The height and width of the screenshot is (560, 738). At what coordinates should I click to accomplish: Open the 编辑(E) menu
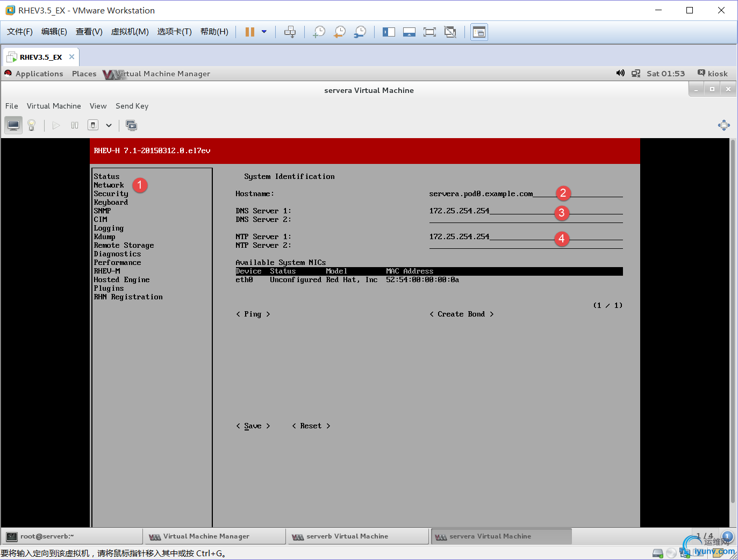54,32
